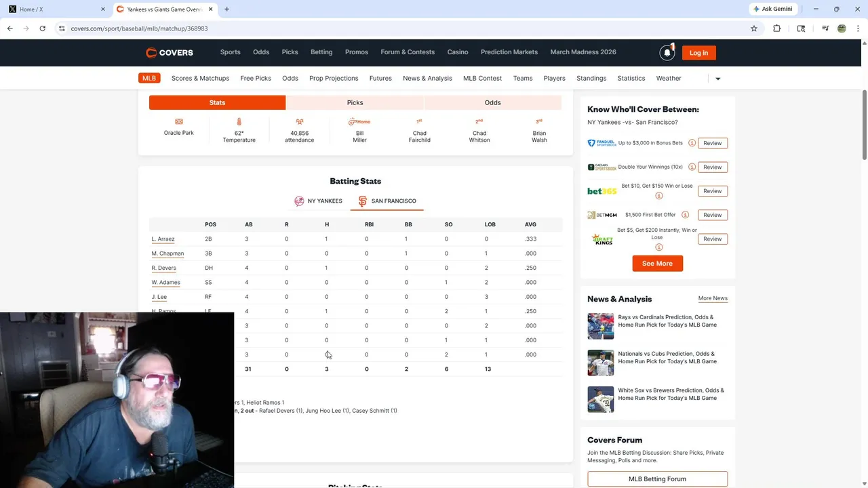Click the Ask Gemini button

click(x=772, y=9)
